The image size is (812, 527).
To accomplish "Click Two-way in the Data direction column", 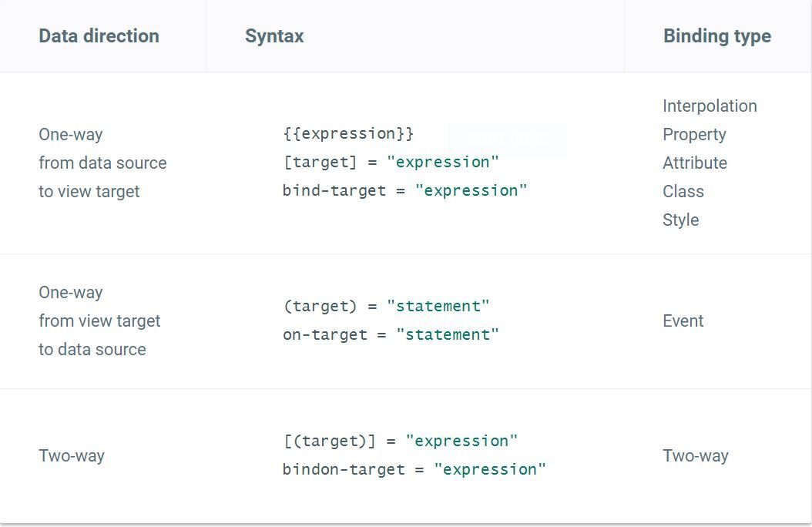I will [x=72, y=456].
